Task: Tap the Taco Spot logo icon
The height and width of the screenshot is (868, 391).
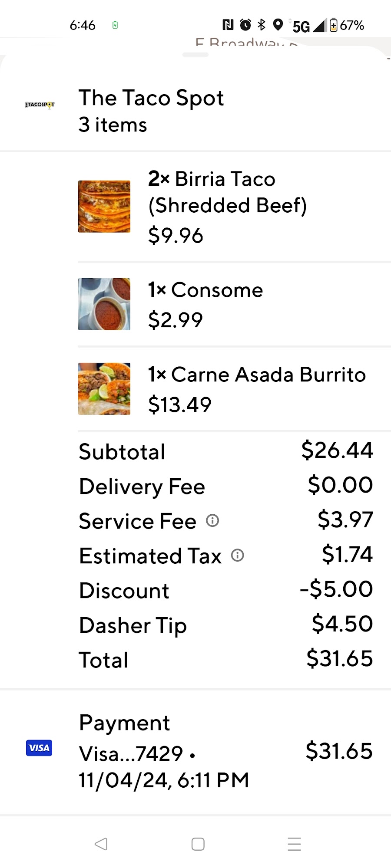Action: [x=40, y=105]
